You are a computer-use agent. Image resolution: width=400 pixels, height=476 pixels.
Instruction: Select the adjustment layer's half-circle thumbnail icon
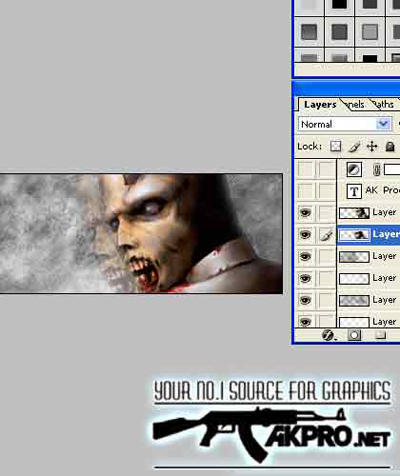click(x=354, y=169)
